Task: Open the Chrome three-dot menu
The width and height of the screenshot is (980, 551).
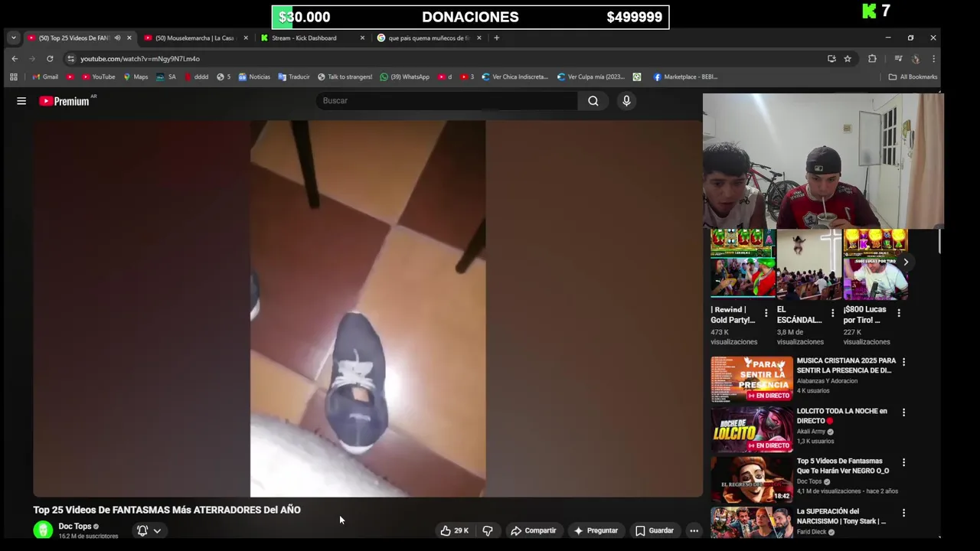Action: coord(933,59)
